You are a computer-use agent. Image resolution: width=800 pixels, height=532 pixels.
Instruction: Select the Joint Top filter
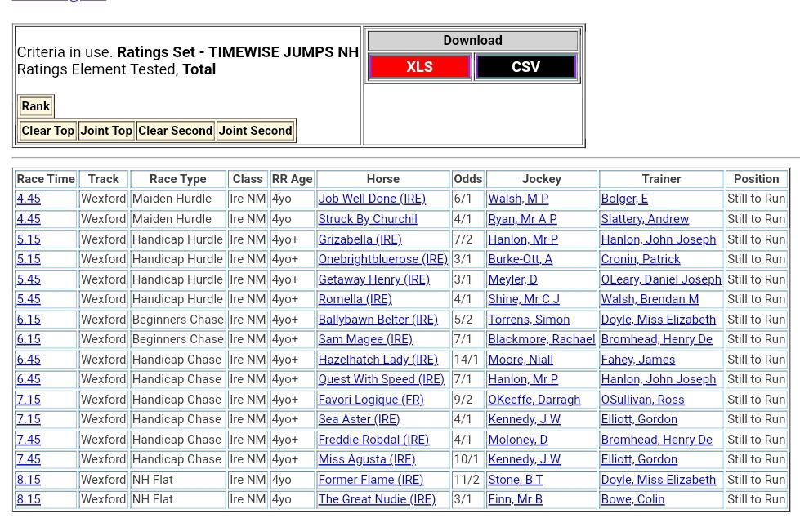pos(106,131)
